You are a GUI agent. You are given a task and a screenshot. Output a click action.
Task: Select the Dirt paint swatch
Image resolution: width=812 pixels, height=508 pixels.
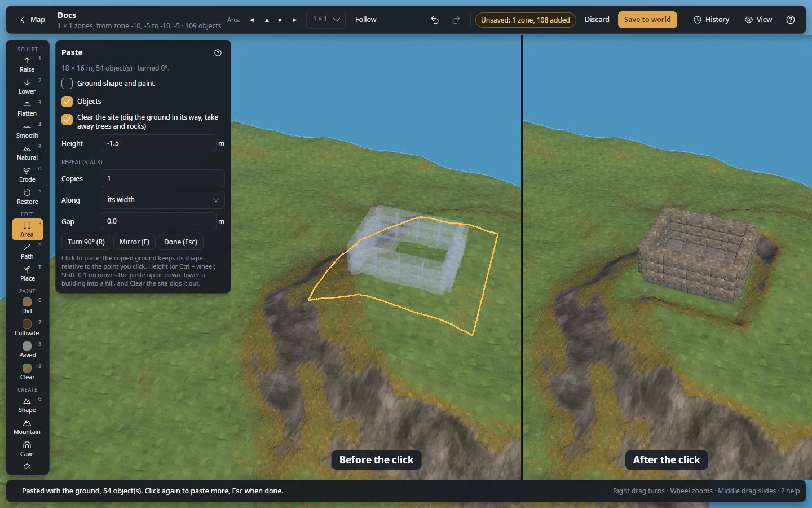click(x=27, y=306)
